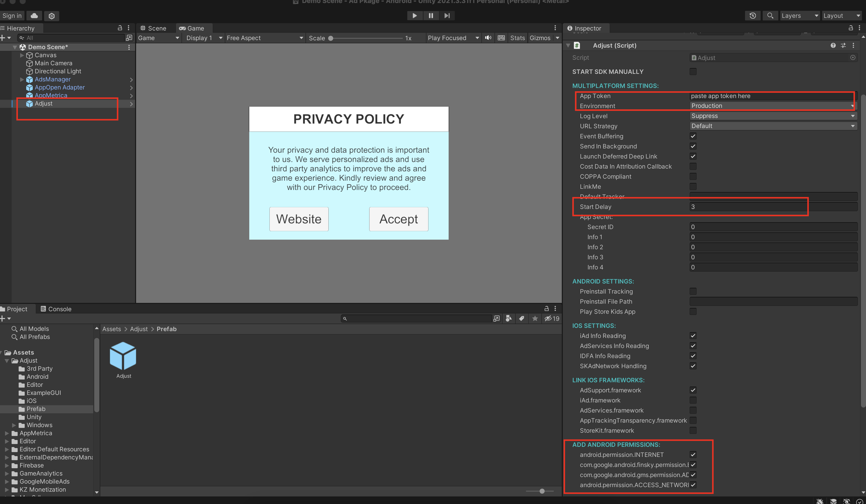Open the Log Level dropdown
The height and width of the screenshot is (504, 866).
tap(772, 116)
